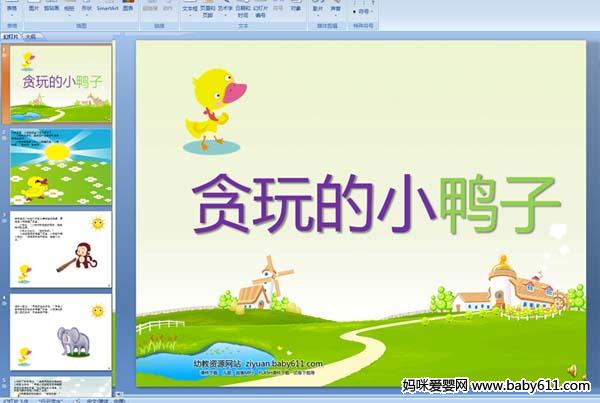Viewport: 600px width, 403px height.
Task: Select the elephant slide thumbnail
Action: tap(61, 329)
